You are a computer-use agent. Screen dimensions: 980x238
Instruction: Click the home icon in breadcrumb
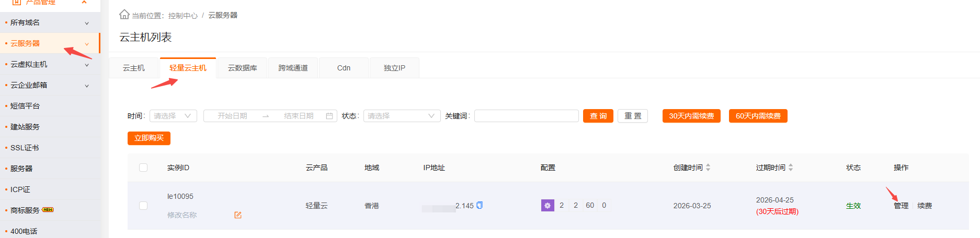click(x=124, y=15)
